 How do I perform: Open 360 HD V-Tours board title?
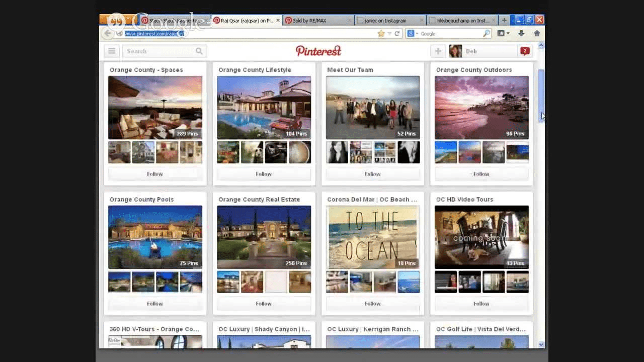coord(154,329)
